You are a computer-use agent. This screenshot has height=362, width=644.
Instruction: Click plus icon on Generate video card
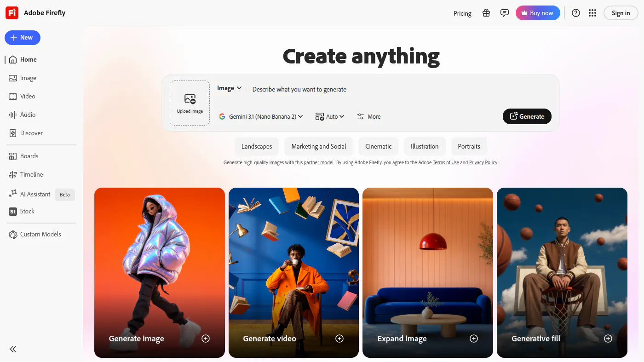pyautogui.click(x=339, y=339)
